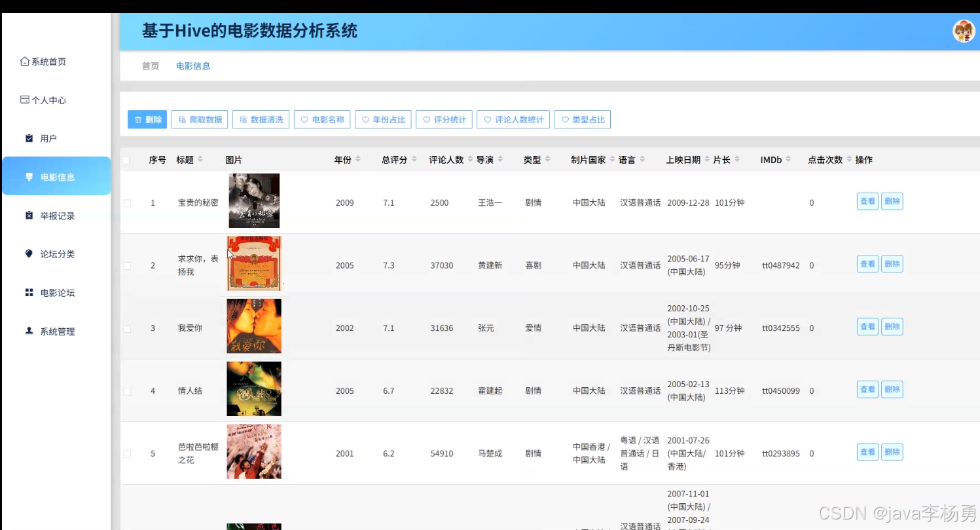Viewport: 980px width, 530px height.
Task: Check the row checkbox for 求求你，表扬我
Action: pyautogui.click(x=127, y=265)
